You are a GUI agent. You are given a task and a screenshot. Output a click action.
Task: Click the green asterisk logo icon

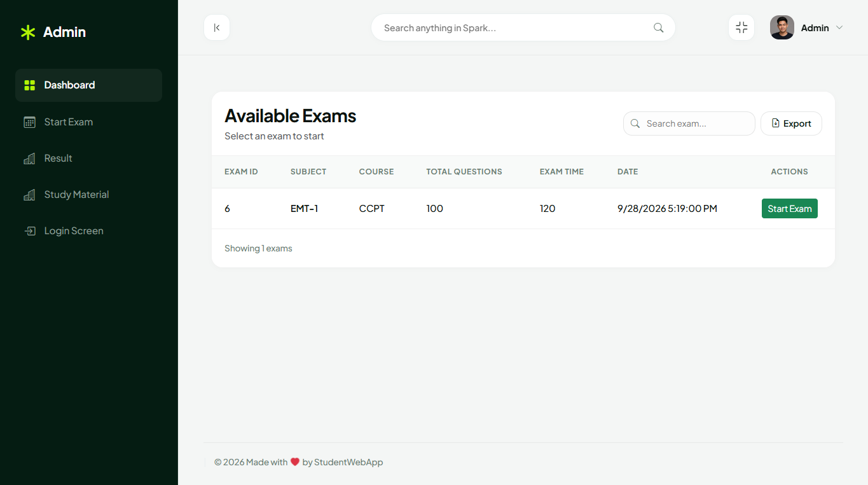tap(28, 32)
